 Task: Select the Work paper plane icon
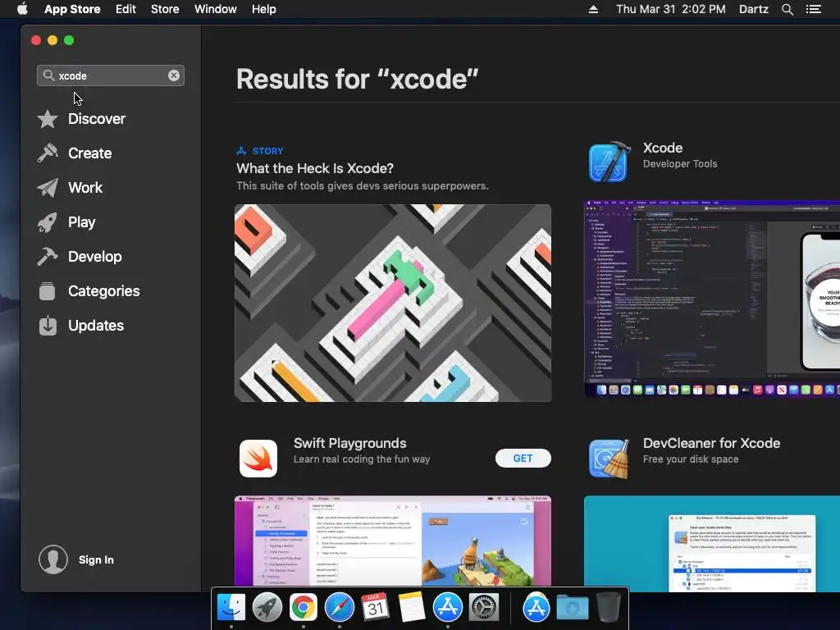click(47, 188)
